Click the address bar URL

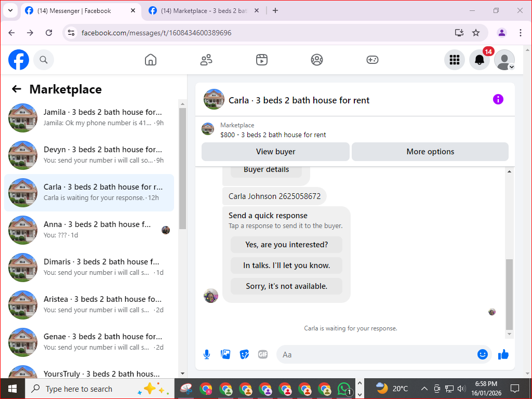(156, 33)
